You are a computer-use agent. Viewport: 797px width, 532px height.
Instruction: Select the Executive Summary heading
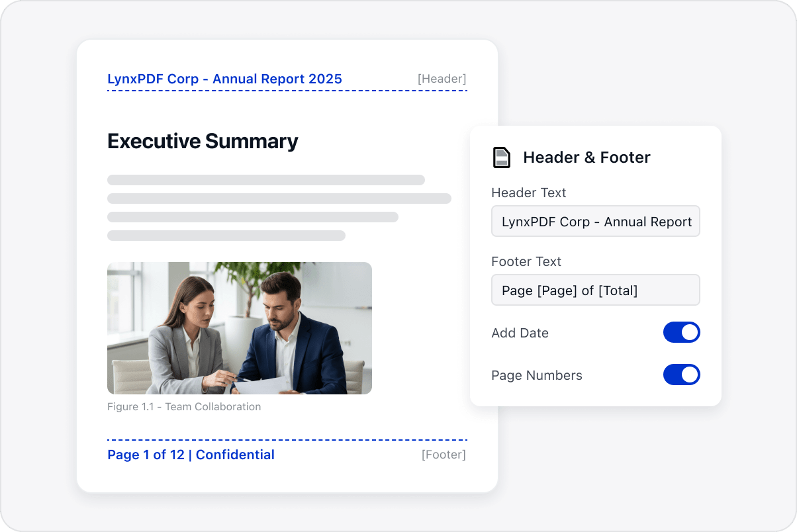point(203,141)
